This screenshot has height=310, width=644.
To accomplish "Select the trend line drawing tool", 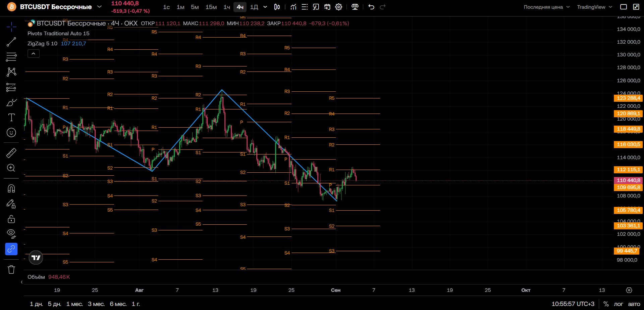I will [11, 42].
